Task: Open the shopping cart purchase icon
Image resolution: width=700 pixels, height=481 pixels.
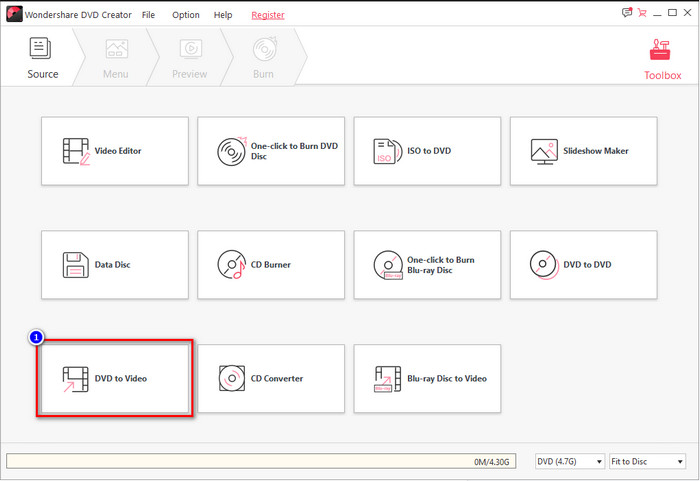Action: click(642, 13)
